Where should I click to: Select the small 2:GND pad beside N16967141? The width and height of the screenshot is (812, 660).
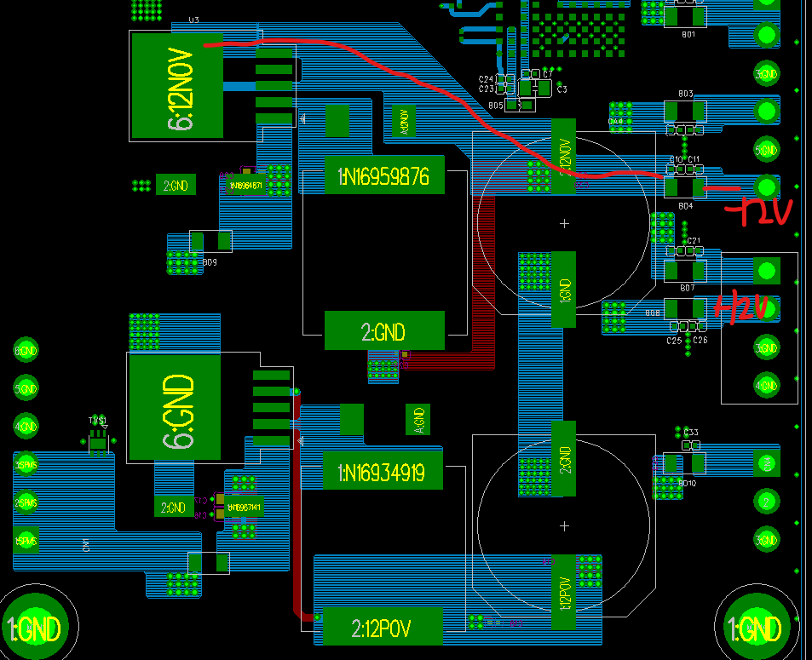[174, 507]
